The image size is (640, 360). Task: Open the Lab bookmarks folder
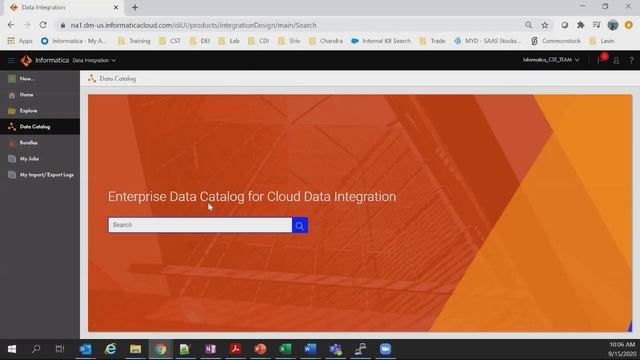pos(229,41)
